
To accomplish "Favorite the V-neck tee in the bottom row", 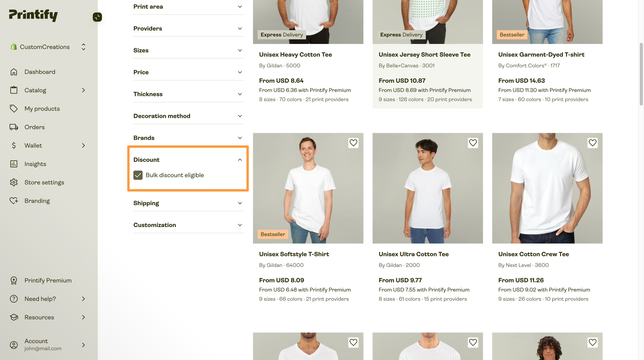I will (x=353, y=343).
